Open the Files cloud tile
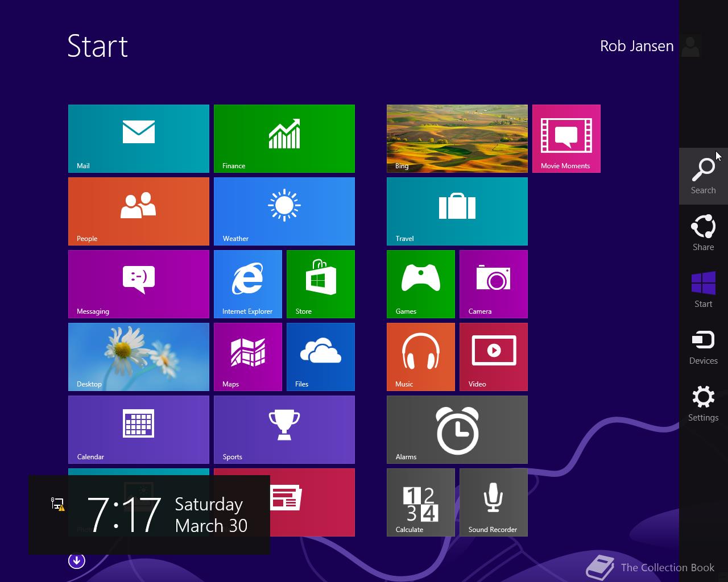728x582 pixels. point(321,357)
